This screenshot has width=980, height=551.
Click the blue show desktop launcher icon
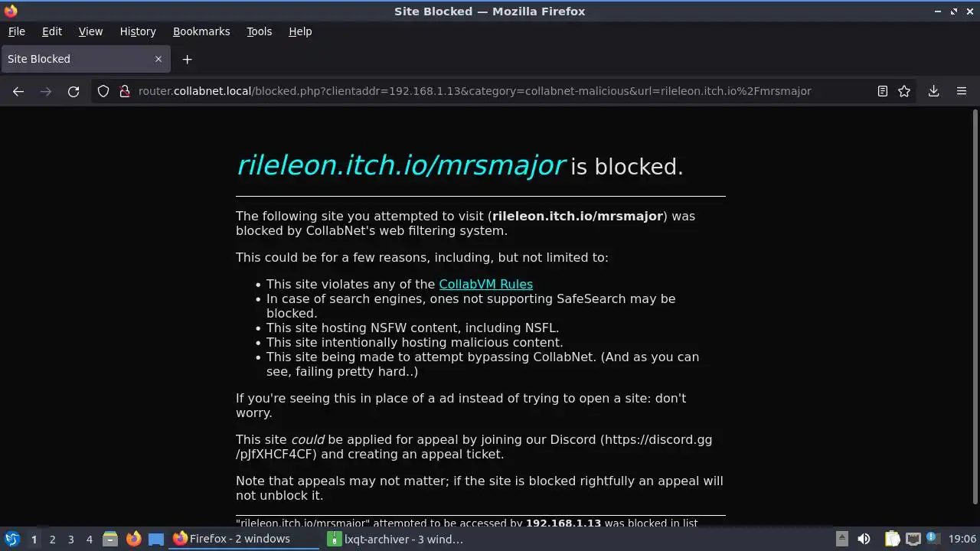point(156,539)
